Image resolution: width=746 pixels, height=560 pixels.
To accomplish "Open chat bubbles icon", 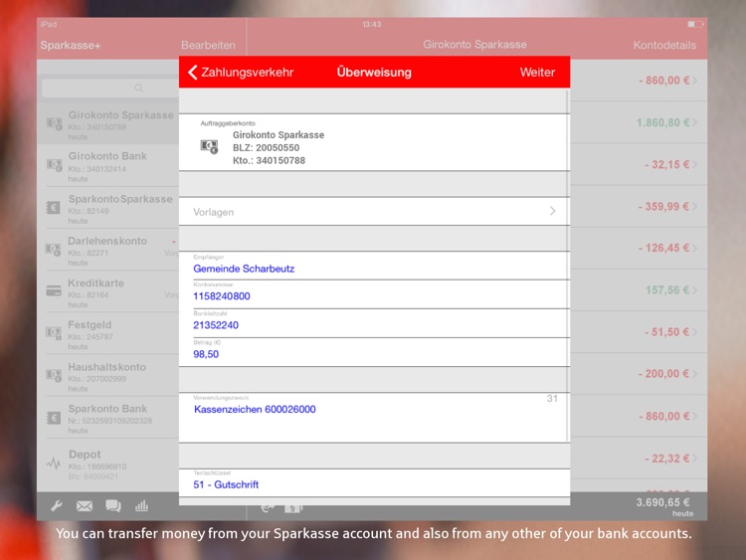I will pyautogui.click(x=113, y=505).
